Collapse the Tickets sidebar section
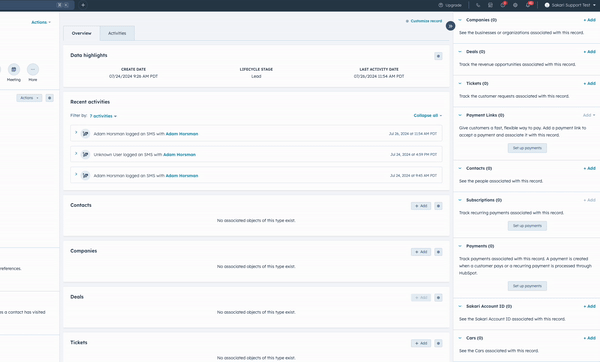 [460, 83]
